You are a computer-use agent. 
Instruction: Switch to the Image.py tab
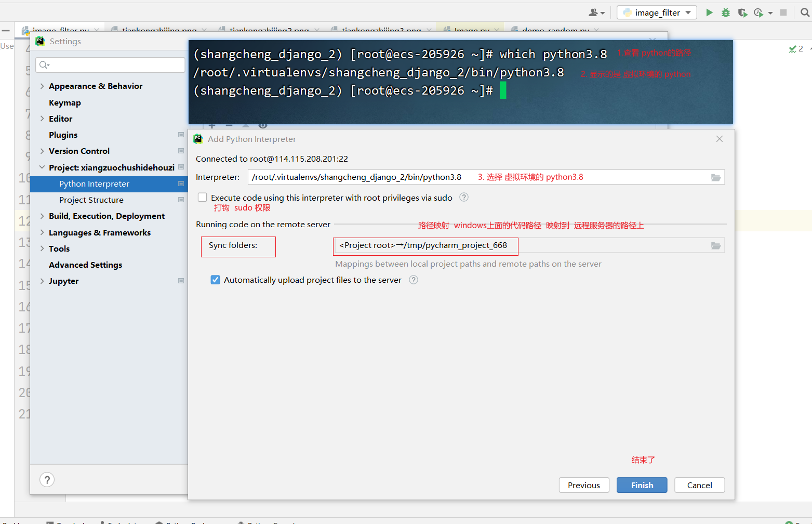470,30
